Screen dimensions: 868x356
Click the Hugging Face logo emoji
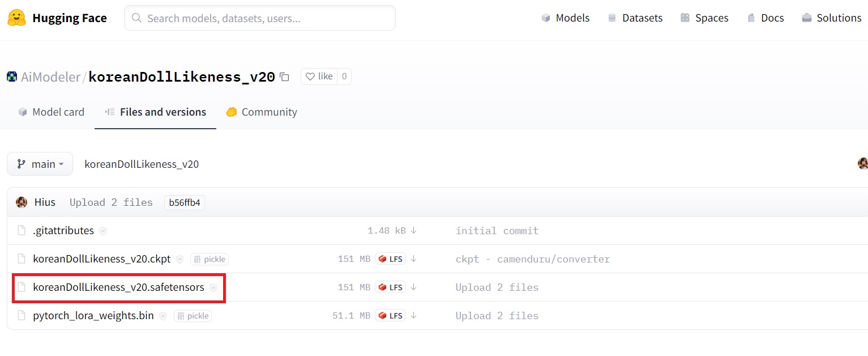16,18
